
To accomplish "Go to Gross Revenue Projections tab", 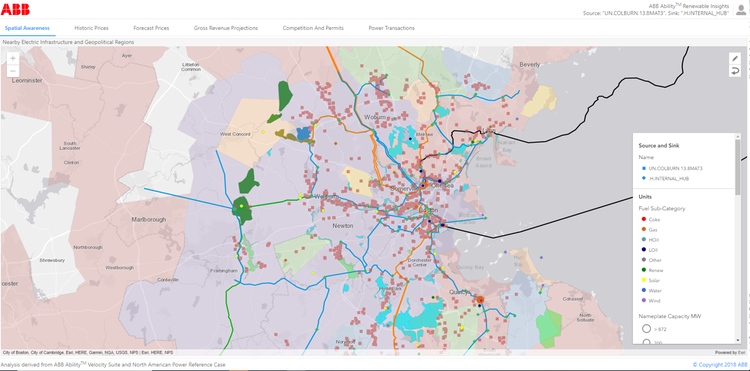I will 226,28.
